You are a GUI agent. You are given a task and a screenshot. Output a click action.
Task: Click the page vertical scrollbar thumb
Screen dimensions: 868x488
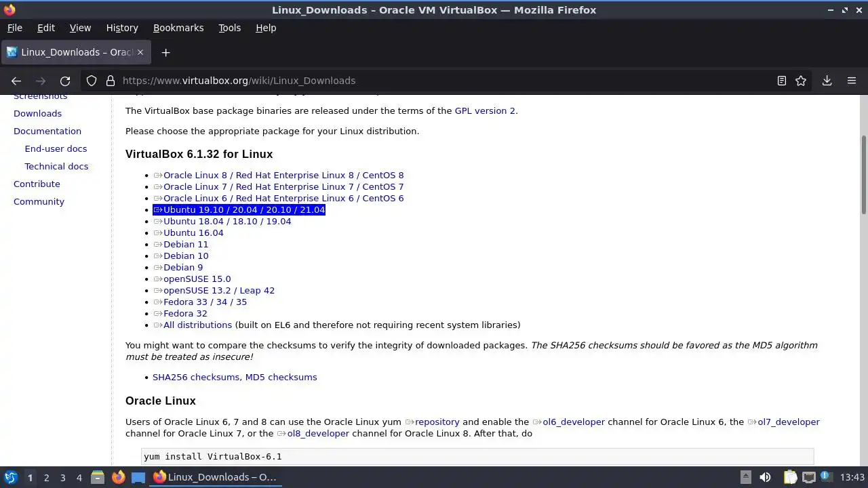tap(864, 175)
